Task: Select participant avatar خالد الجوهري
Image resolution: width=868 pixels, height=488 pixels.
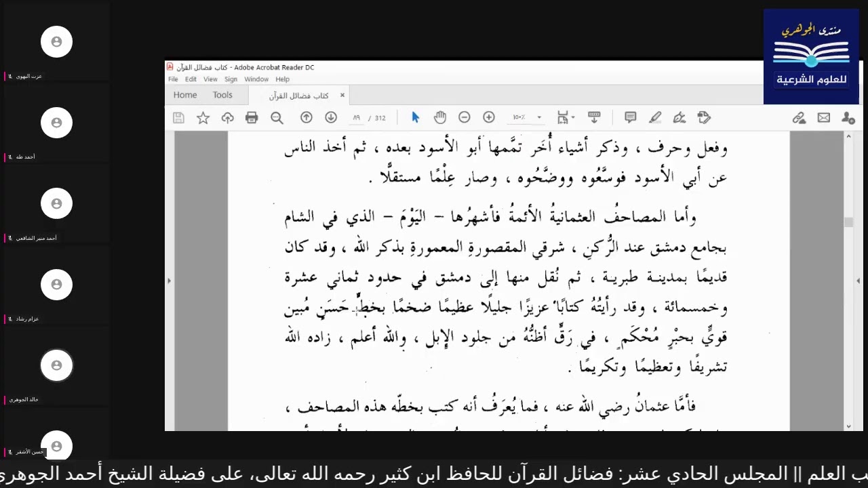Action: click(56, 365)
